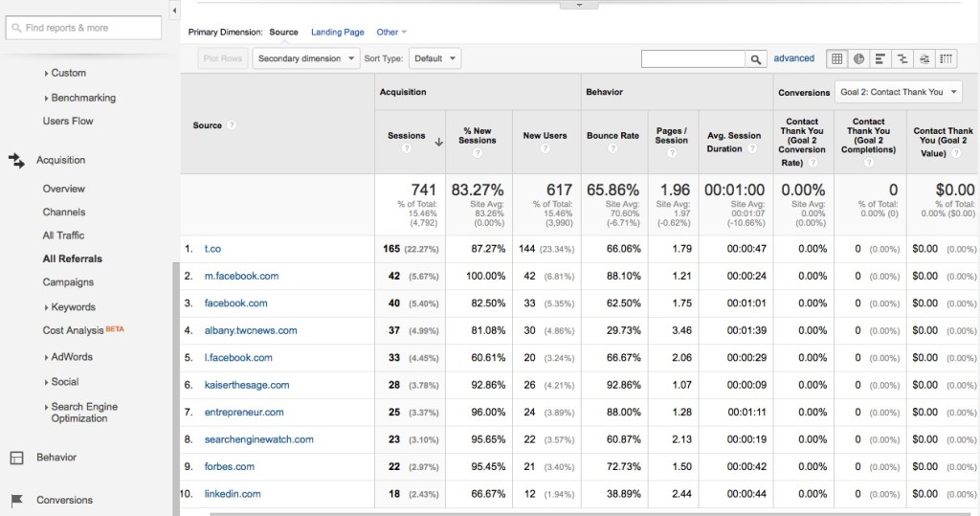Open the l.facebook.com source link
The height and width of the screenshot is (516, 980).
click(238, 358)
